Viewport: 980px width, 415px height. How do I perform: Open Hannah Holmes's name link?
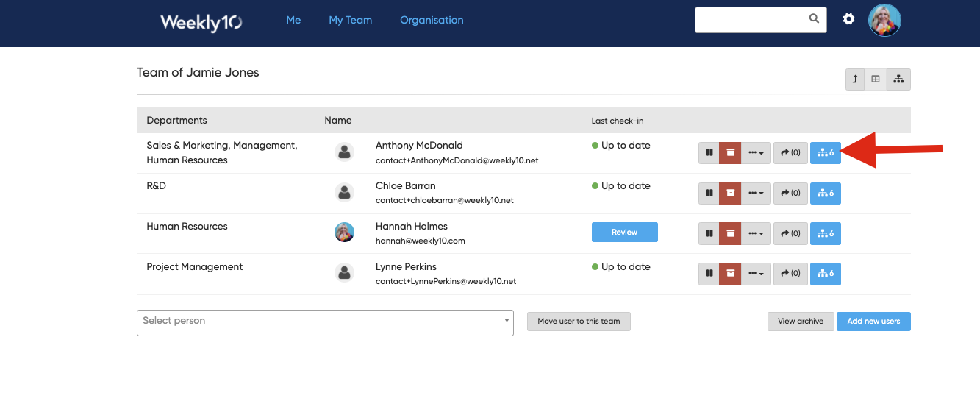click(x=411, y=227)
